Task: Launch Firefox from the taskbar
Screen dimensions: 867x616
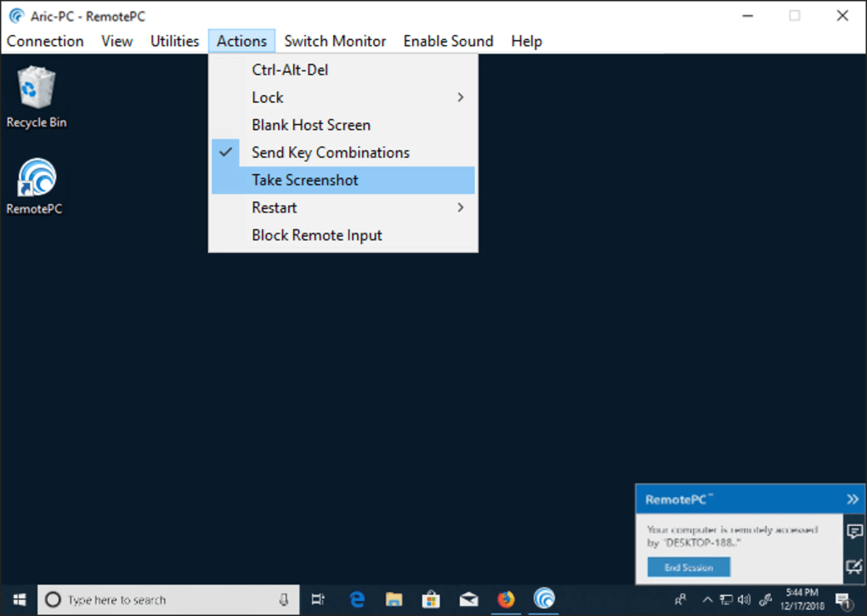Action: tap(506, 599)
